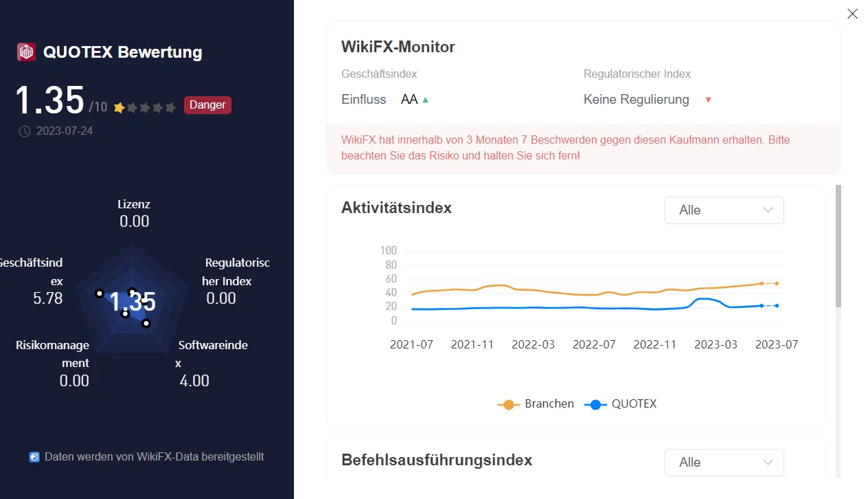
Task: Click 'Daten werden von WikiFX-Data bereitgestellt' text
Action: pyautogui.click(x=154, y=456)
